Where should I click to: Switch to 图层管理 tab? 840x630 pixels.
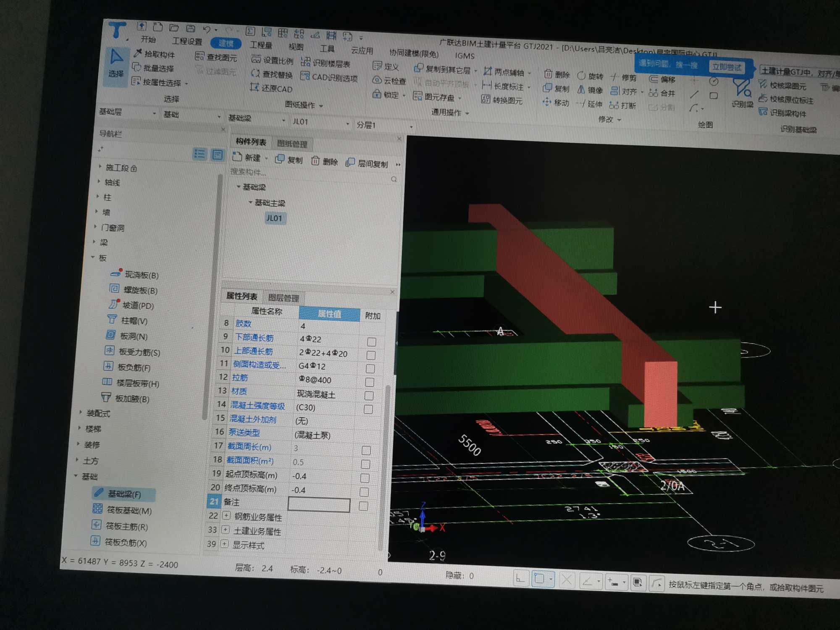coord(283,298)
